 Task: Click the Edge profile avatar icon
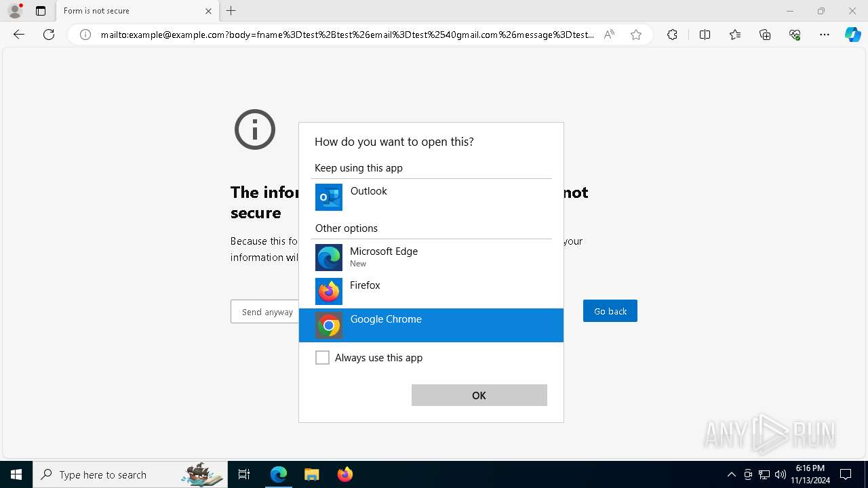15,11
